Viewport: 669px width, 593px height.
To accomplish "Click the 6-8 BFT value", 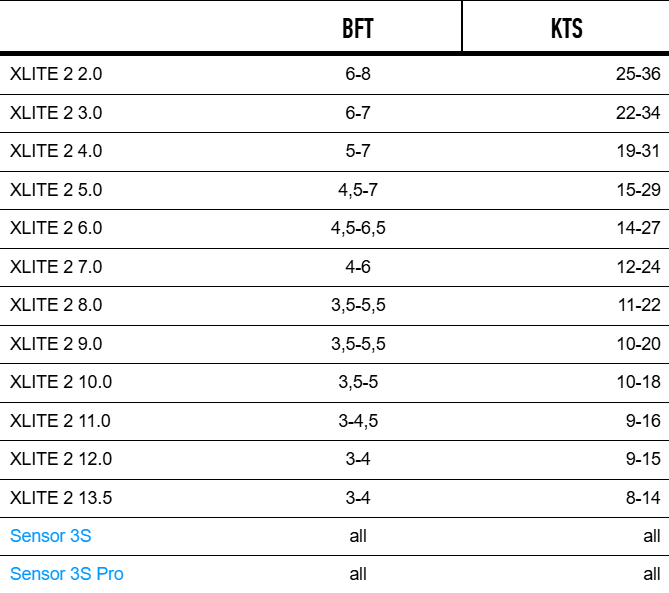I will (358, 74).
